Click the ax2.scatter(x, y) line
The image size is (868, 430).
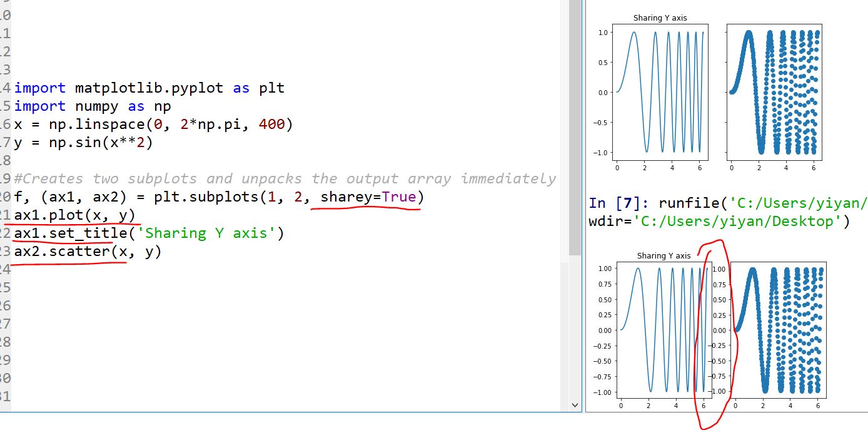88,251
